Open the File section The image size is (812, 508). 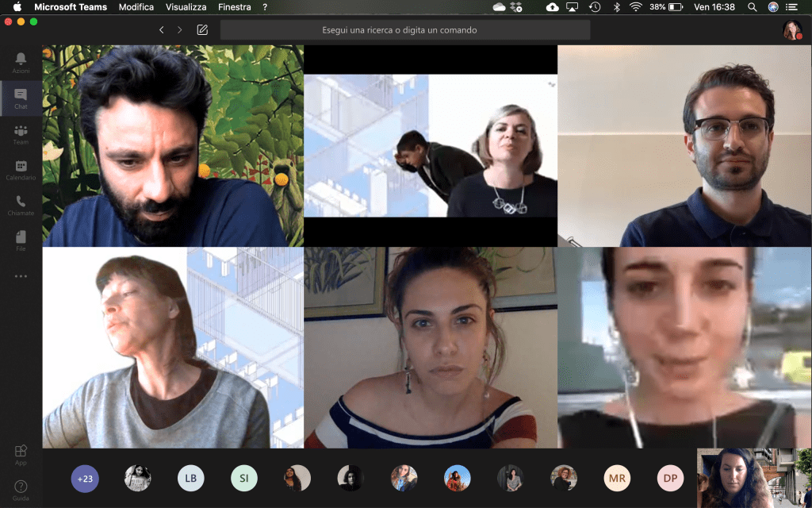point(21,241)
